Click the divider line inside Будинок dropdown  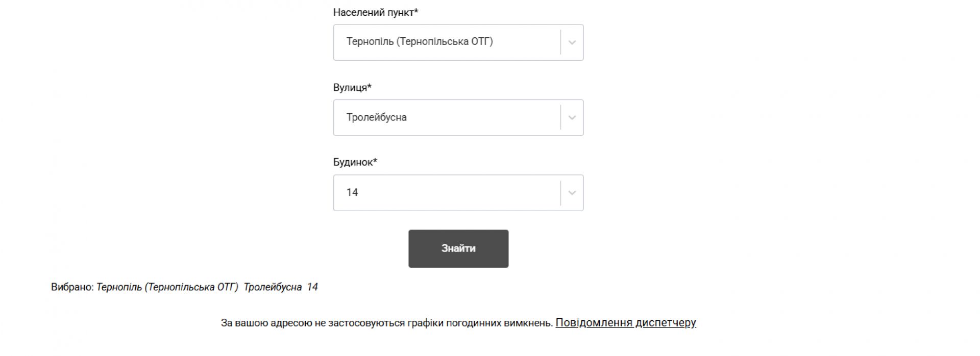click(560, 193)
